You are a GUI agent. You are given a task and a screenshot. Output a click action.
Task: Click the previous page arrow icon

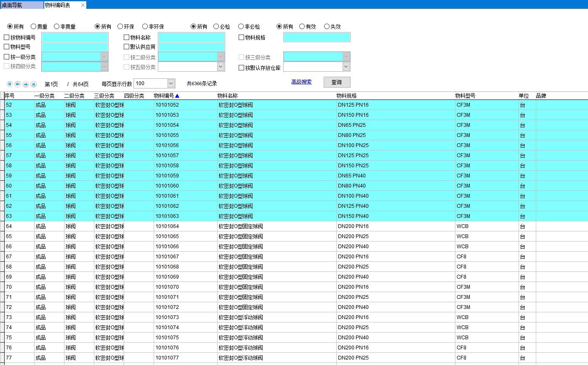(18, 84)
